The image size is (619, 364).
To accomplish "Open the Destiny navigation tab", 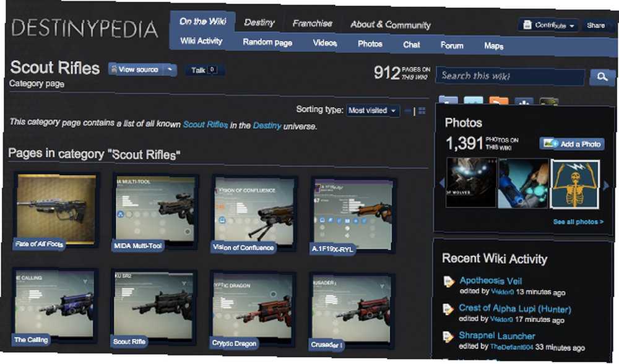I will click(259, 22).
